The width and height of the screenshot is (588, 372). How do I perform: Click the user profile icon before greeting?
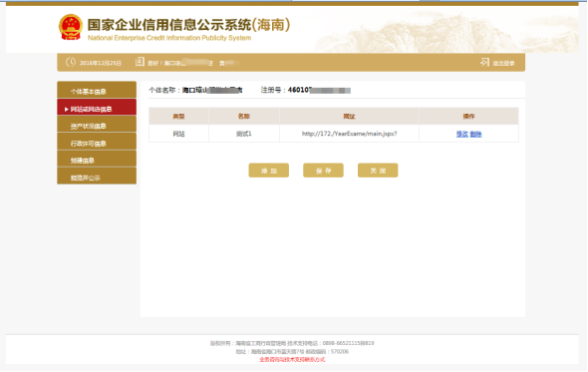click(x=140, y=62)
